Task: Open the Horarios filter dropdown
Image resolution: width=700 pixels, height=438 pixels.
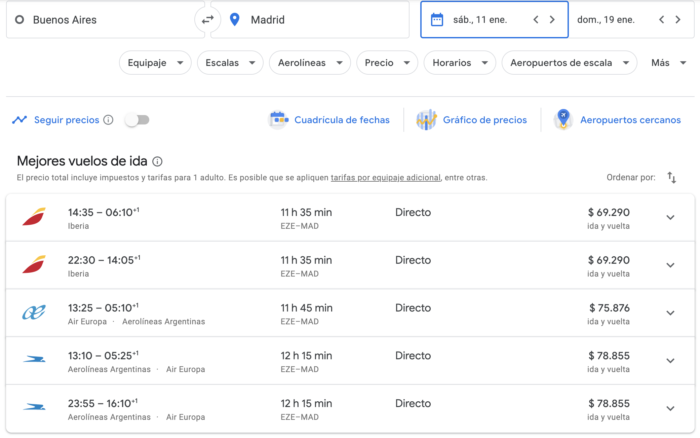Action: point(459,63)
